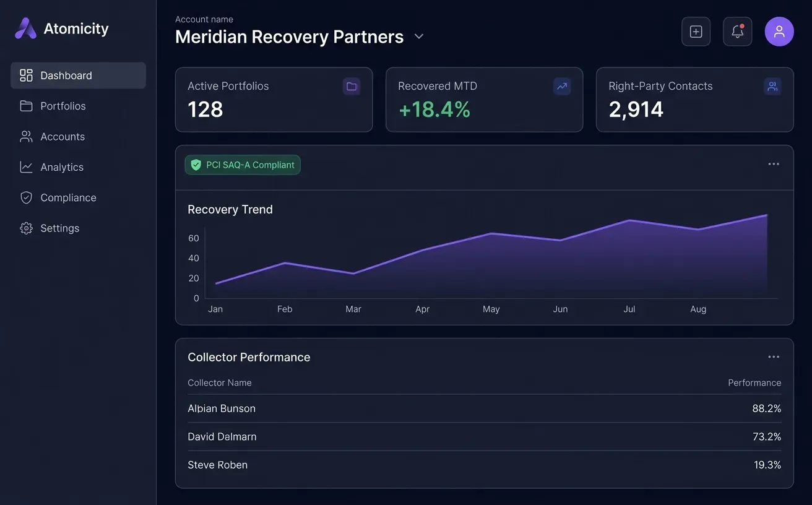Viewport: 812px width, 505px height.
Task: Select the Analytics menu item
Action: click(x=79, y=167)
